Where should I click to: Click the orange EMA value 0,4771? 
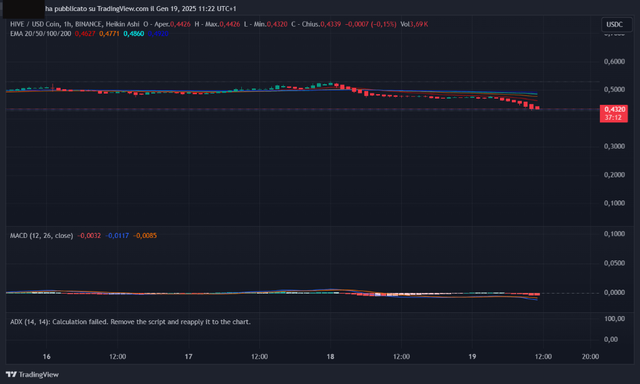click(x=109, y=34)
